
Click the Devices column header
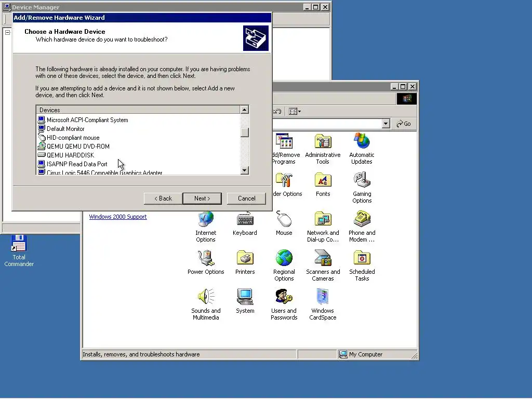138,110
